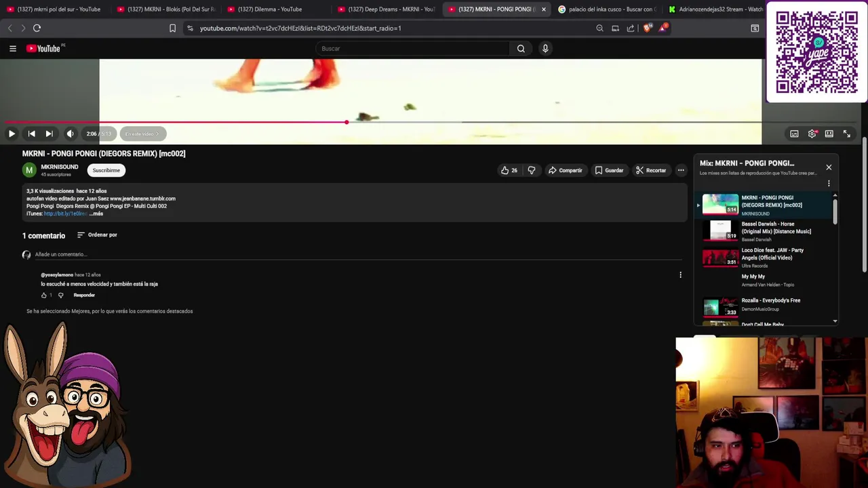Click the Buscar search input
The image size is (868, 488).
(x=413, y=49)
